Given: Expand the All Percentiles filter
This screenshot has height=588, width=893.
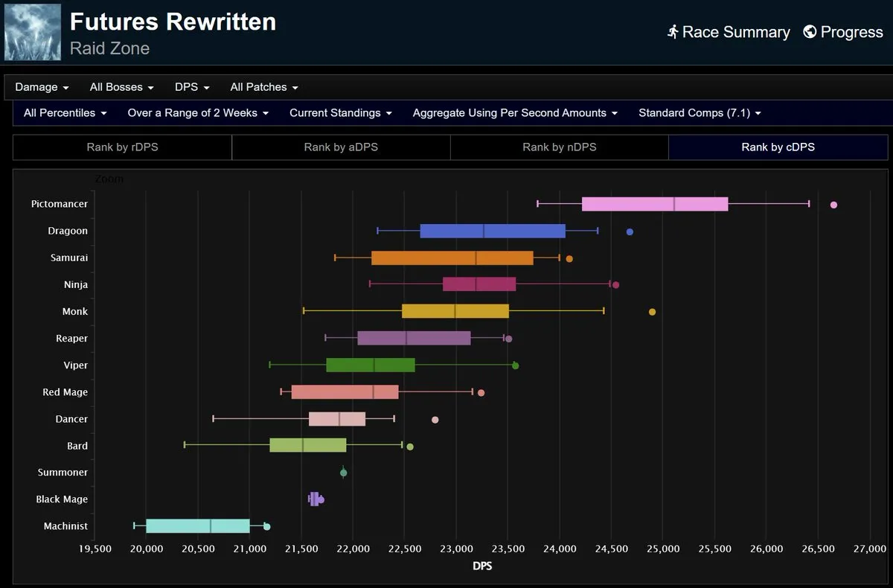Looking at the screenshot, I should pyautogui.click(x=65, y=113).
